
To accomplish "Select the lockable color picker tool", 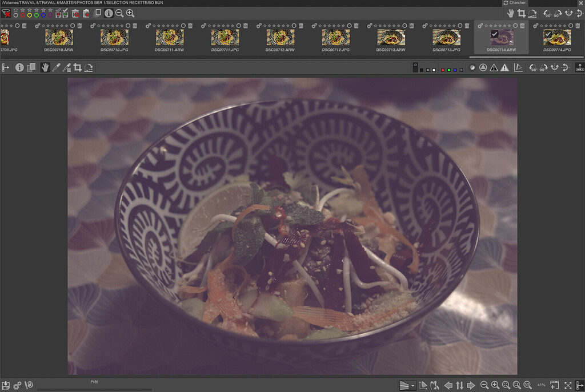I will tap(67, 67).
